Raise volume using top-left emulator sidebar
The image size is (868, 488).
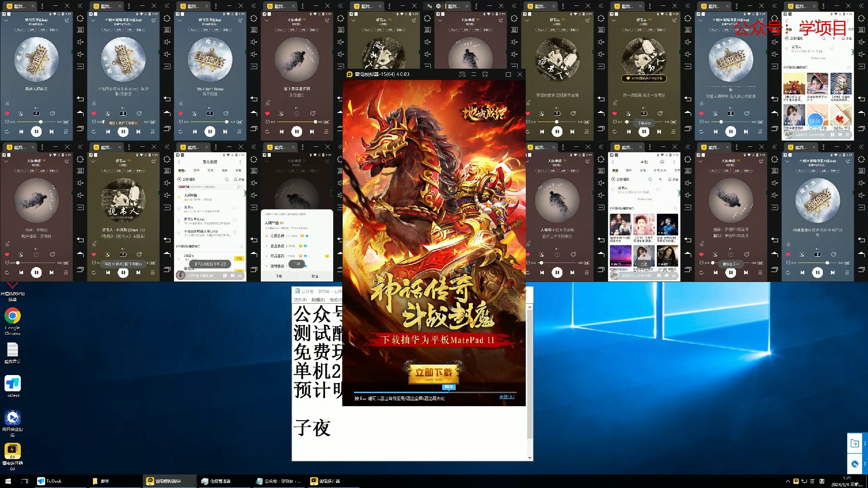(80, 42)
